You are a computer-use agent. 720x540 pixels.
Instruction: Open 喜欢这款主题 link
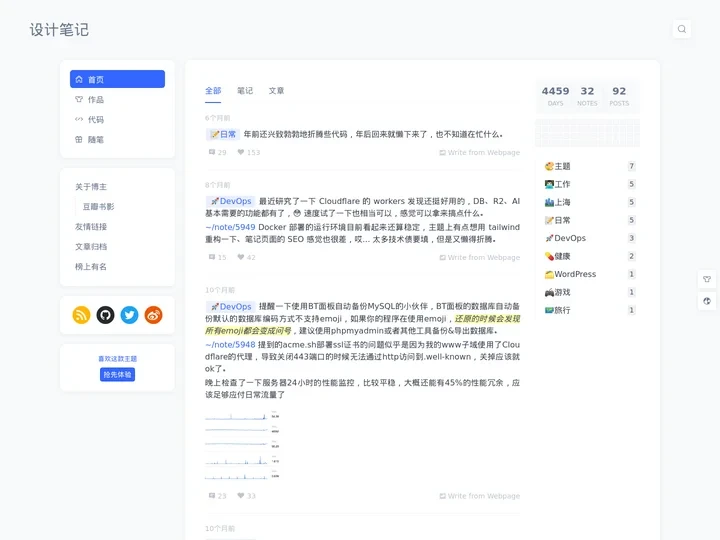pyautogui.click(x=118, y=359)
